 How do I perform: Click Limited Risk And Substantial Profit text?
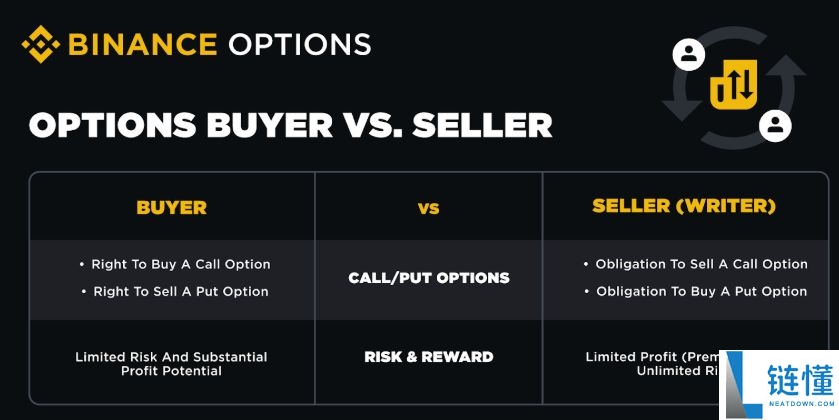(171, 364)
